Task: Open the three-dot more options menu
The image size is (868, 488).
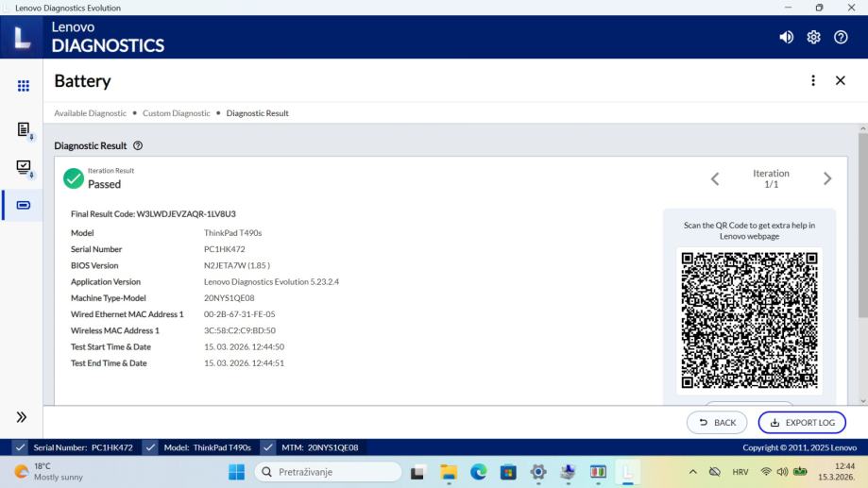Action: 812,81
